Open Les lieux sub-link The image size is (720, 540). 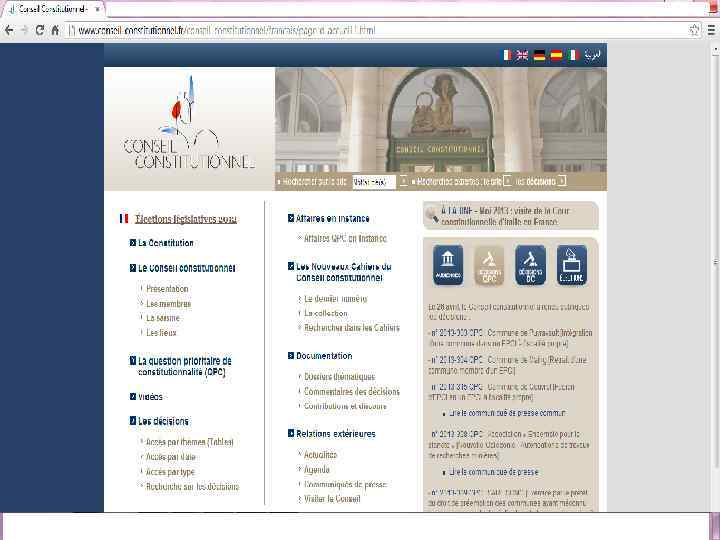[x=161, y=332]
